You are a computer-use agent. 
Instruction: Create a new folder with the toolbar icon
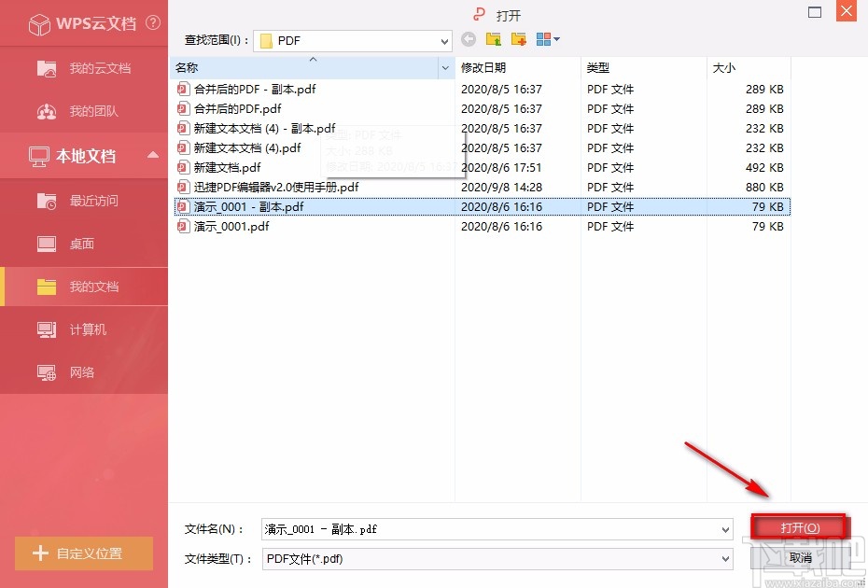click(516, 39)
